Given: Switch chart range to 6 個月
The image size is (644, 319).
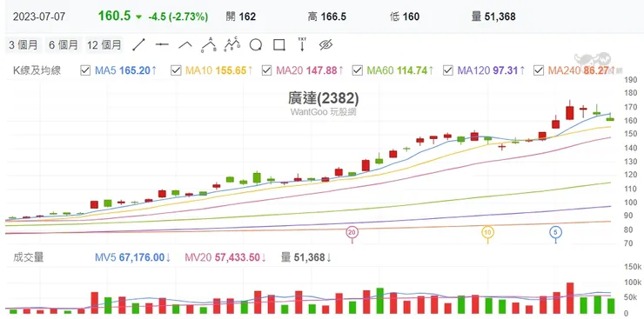Looking at the screenshot, I should click(64, 44).
